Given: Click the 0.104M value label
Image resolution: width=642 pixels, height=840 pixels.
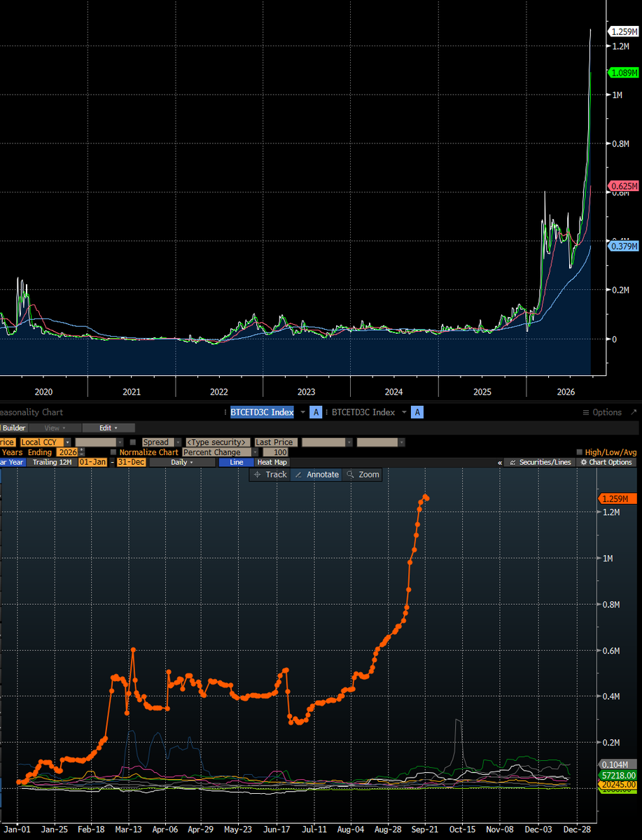Looking at the screenshot, I should click(618, 764).
